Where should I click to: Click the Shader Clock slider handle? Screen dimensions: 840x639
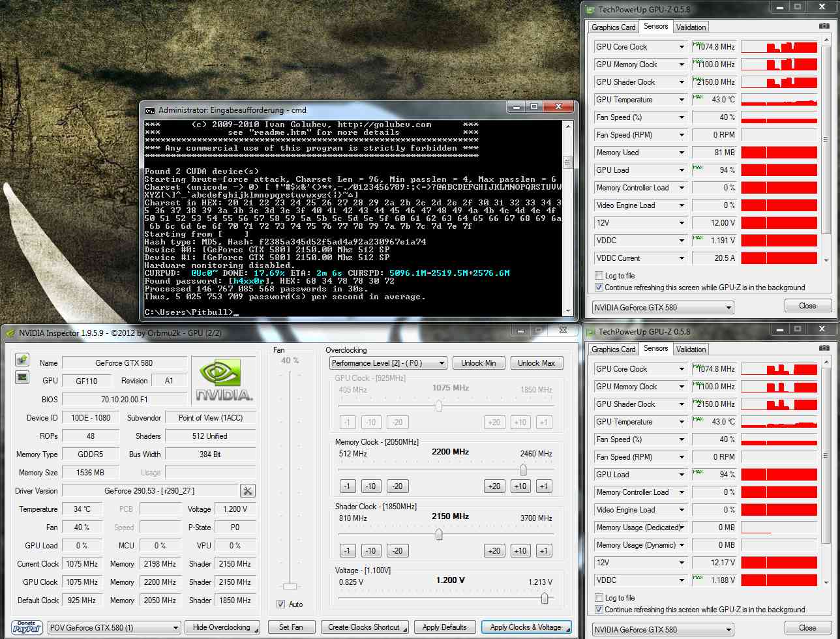tap(439, 535)
